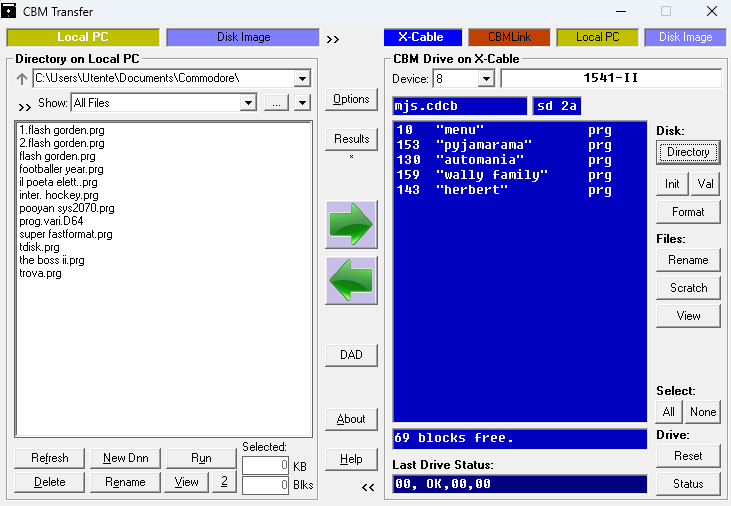Image resolution: width=731 pixels, height=506 pixels.
Task: Select file the boss ii.prg
Action: pos(52,260)
